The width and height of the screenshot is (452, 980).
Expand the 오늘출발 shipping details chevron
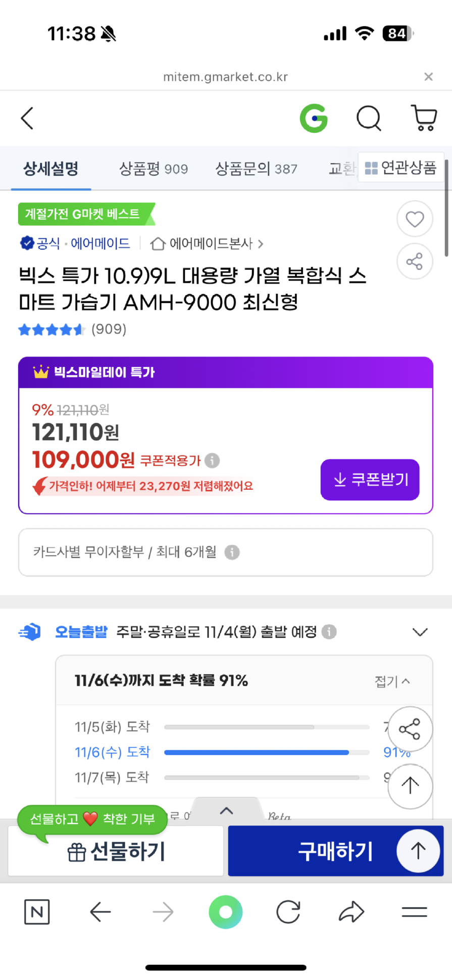[420, 632]
